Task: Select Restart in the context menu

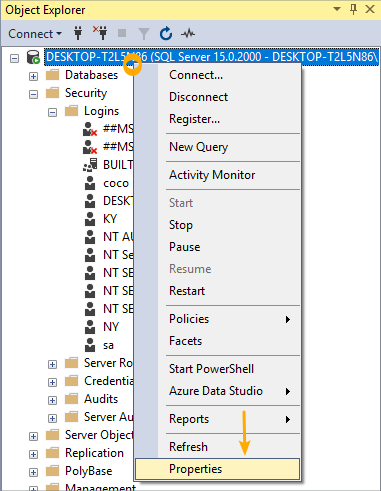Action: (217, 291)
